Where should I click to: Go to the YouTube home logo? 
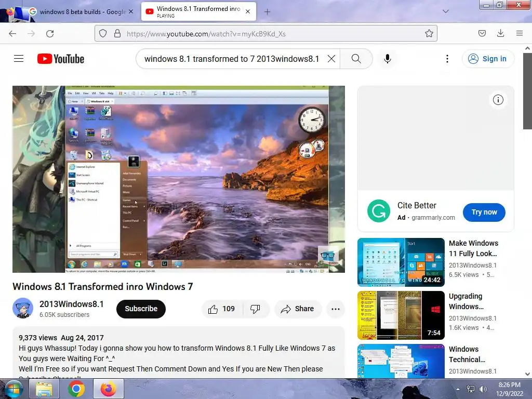(61, 59)
